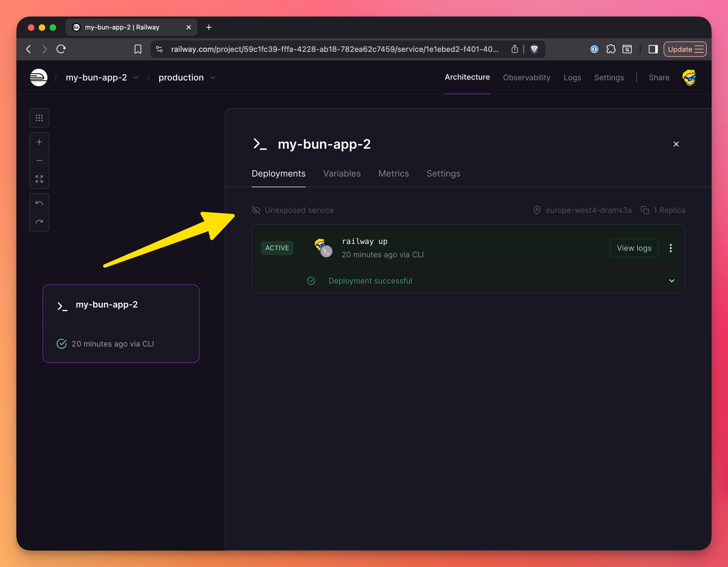Open deployment three-dot options menu
This screenshot has width=728, height=567.
(x=671, y=248)
